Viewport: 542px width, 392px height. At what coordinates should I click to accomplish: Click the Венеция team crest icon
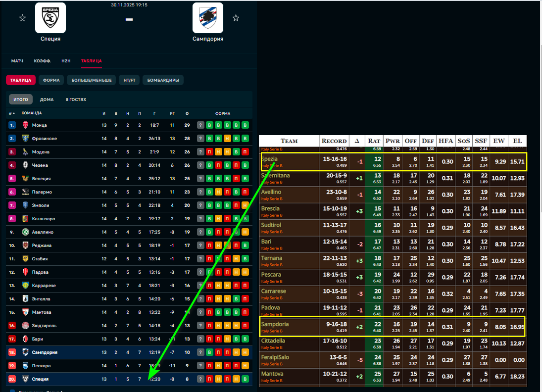pos(25,179)
